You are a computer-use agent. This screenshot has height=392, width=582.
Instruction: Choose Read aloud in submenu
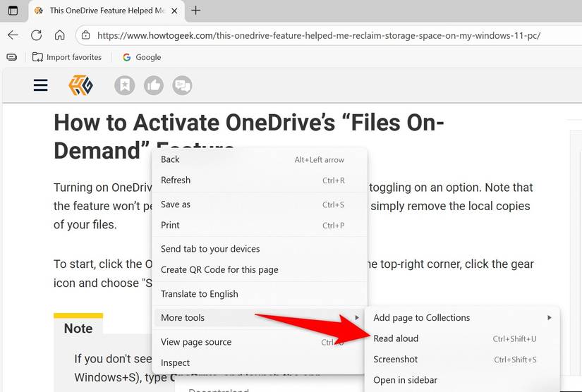point(462,338)
